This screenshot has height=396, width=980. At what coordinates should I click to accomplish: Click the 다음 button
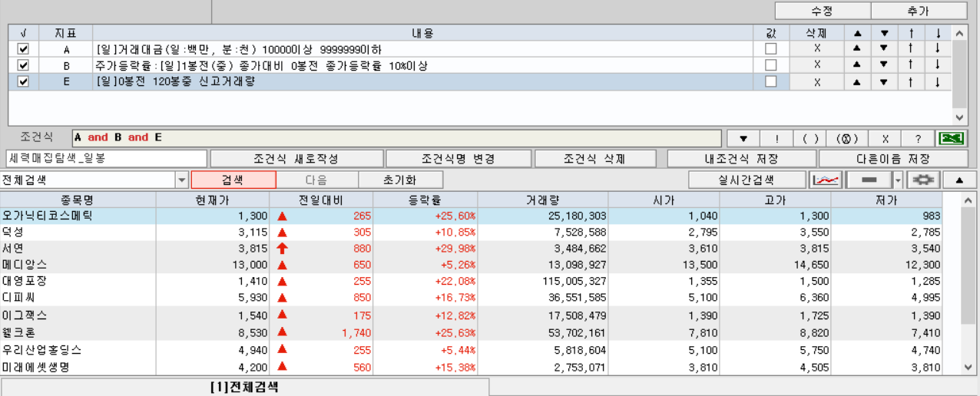pos(316,180)
